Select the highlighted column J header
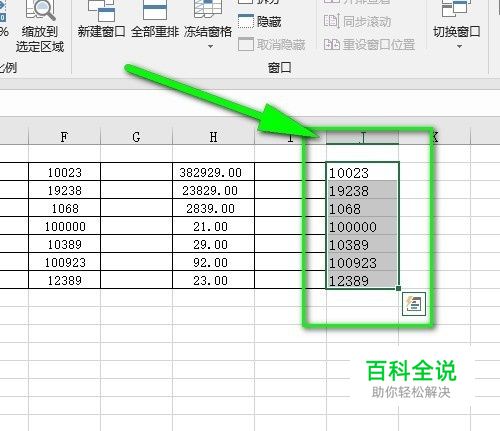500x431 pixels. [x=362, y=137]
